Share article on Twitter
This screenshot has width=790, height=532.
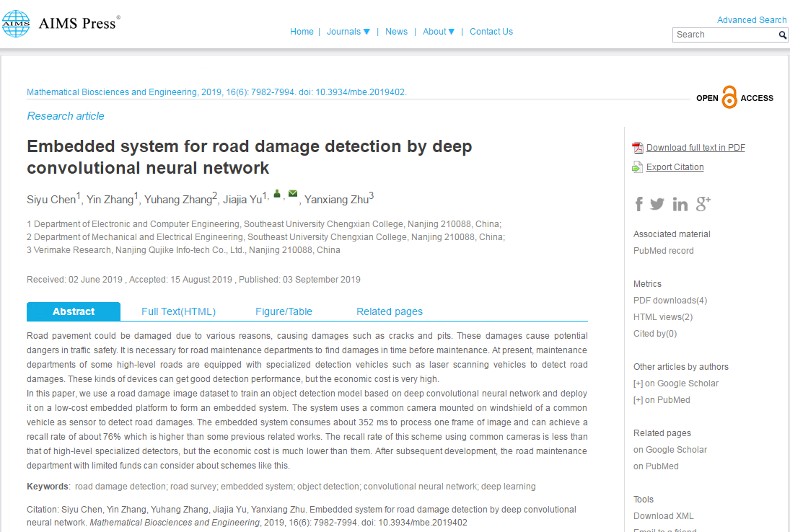click(x=657, y=204)
